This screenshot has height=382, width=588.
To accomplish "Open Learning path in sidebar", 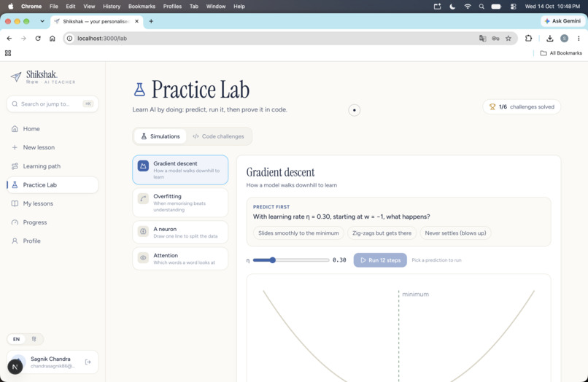I will (x=53, y=166).
